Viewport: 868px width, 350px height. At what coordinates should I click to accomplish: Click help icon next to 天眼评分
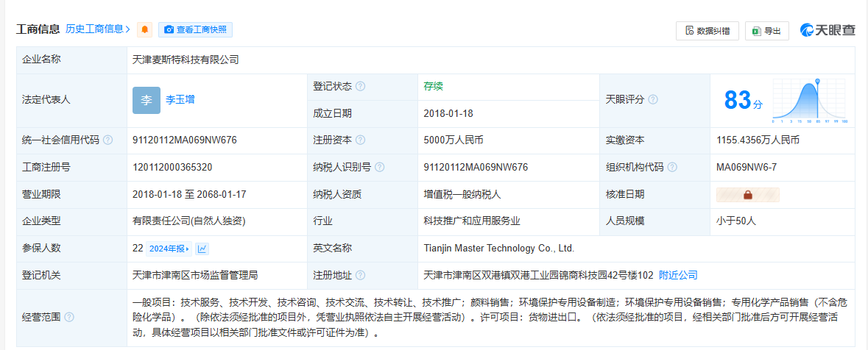coord(653,99)
